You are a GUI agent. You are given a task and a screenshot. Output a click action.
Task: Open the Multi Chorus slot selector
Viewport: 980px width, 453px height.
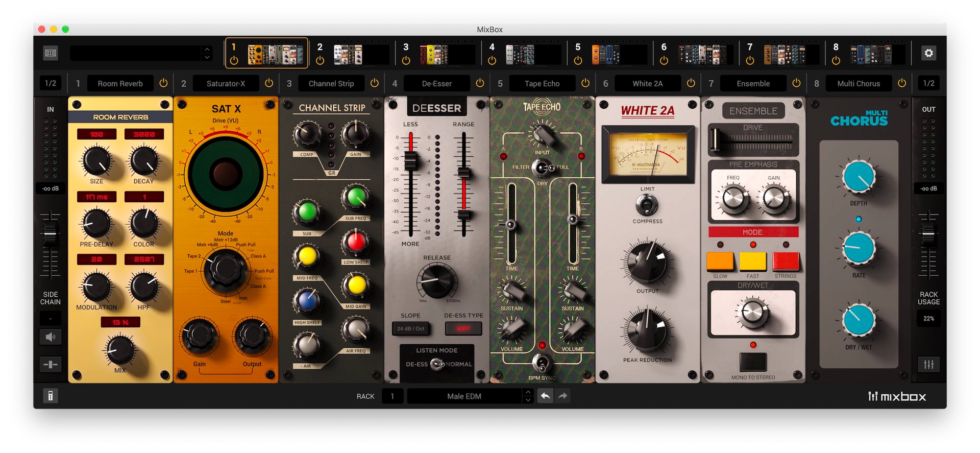coord(859,83)
